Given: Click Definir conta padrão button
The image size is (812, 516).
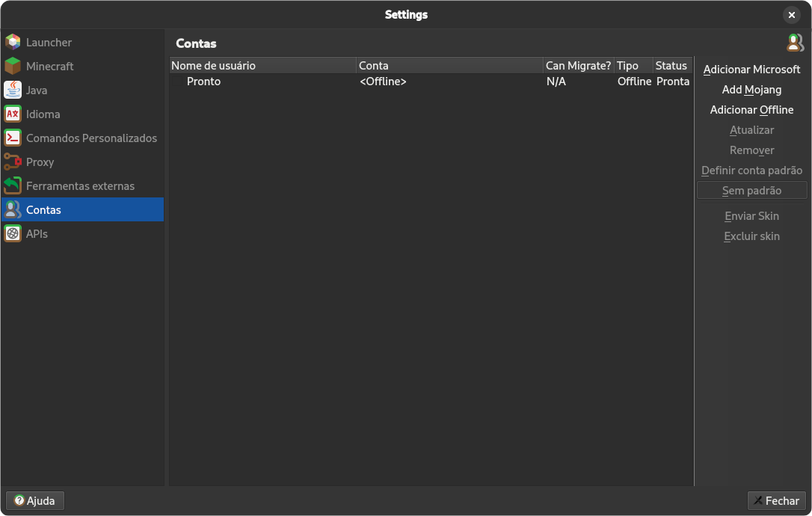Looking at the screenshot, I should pyautogui.click(x=751, y=171).
